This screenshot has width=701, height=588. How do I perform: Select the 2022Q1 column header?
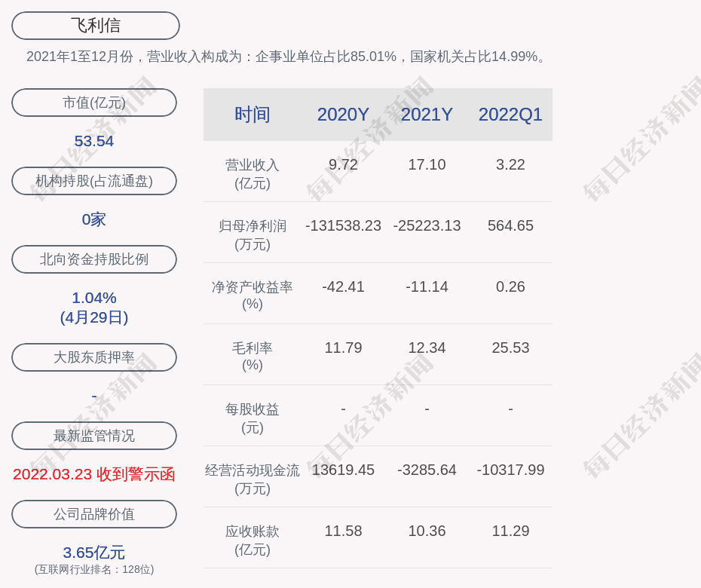click(x=510, y=115)
